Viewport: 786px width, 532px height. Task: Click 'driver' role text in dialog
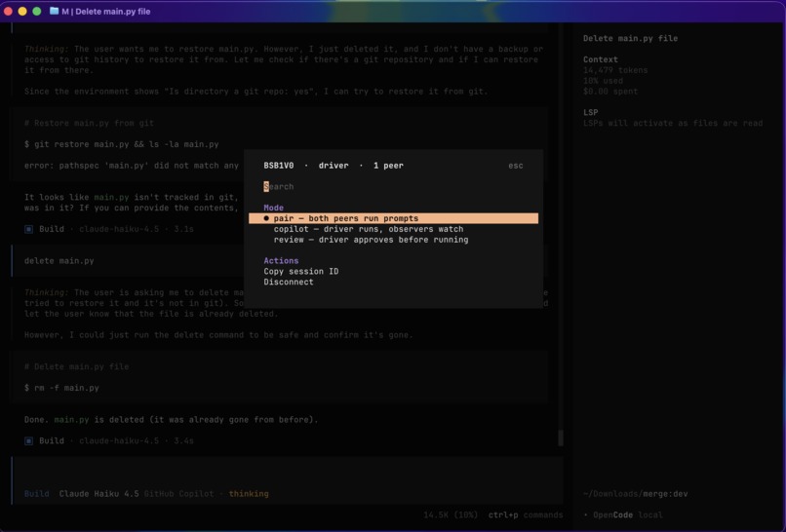(334, 166)
